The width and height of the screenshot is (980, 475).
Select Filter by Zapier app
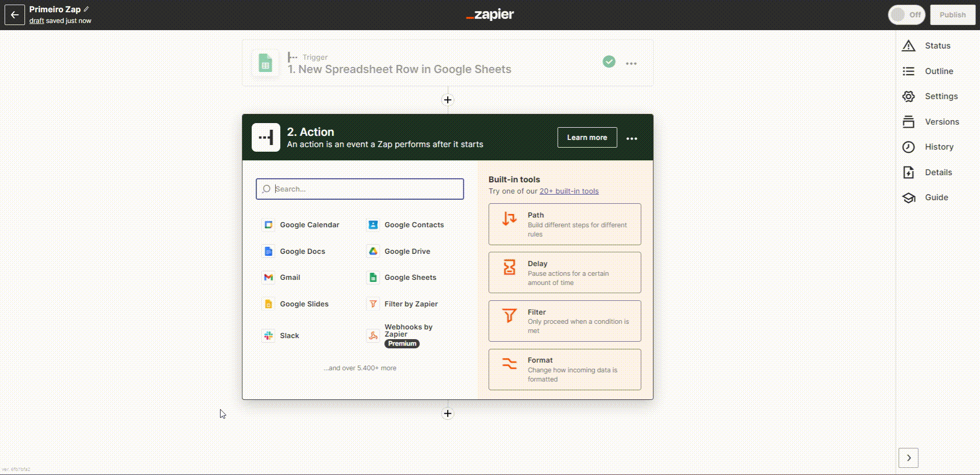click(403, 304)
